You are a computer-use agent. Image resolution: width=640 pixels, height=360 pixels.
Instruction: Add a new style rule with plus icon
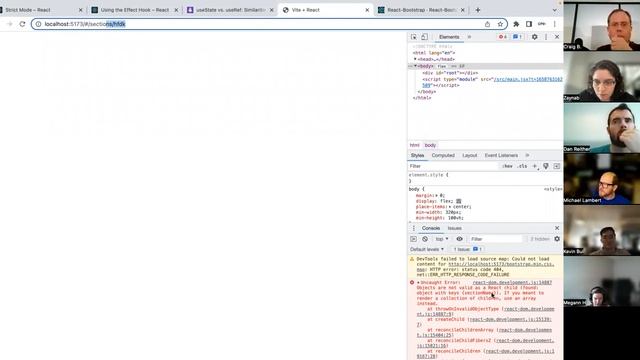[x=535, y=167]
